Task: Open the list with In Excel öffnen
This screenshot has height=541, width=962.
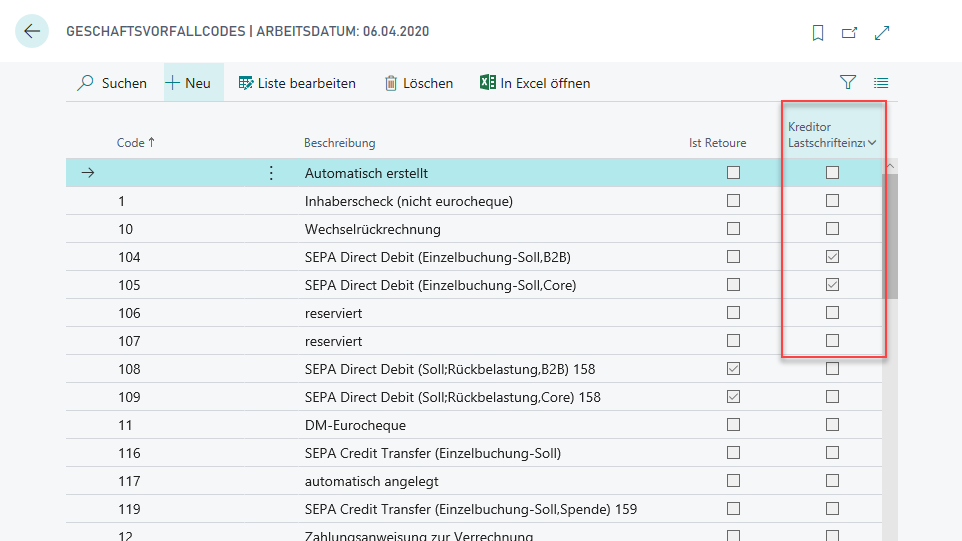Action: point(535,83)
